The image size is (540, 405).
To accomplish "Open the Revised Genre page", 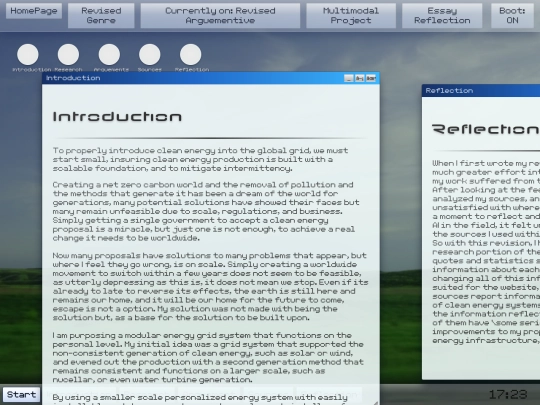I will [101, 15].
